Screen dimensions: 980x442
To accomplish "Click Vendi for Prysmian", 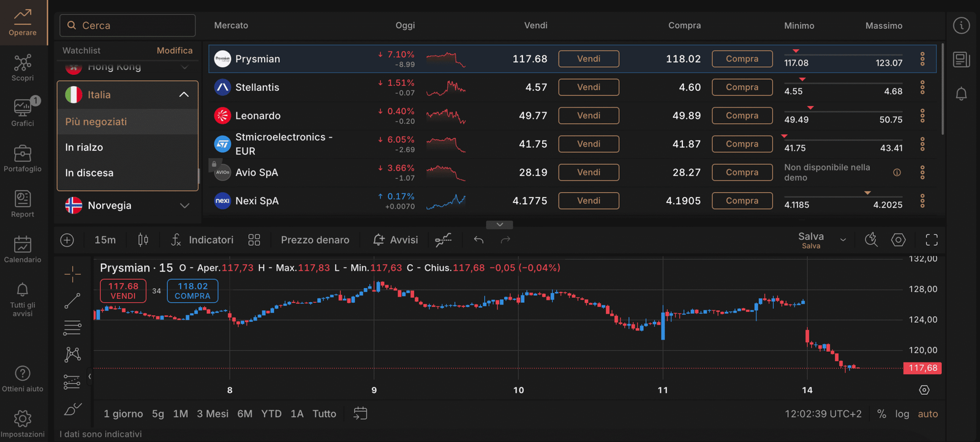I will tap(589, 59).
